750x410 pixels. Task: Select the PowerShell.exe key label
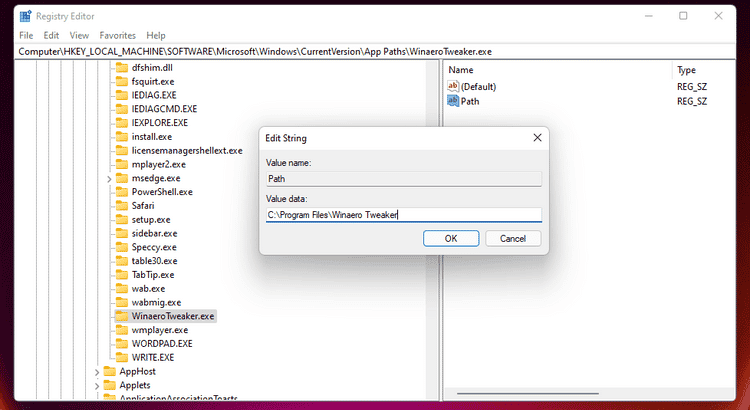162,192
